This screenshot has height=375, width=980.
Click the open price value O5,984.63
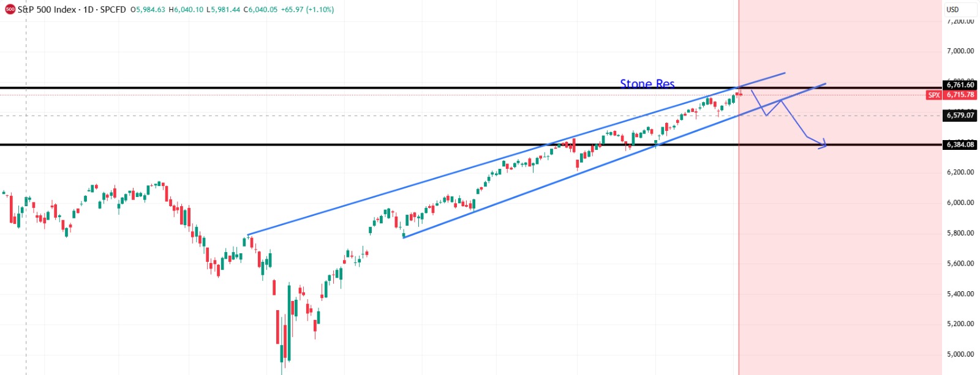point(148,10)
